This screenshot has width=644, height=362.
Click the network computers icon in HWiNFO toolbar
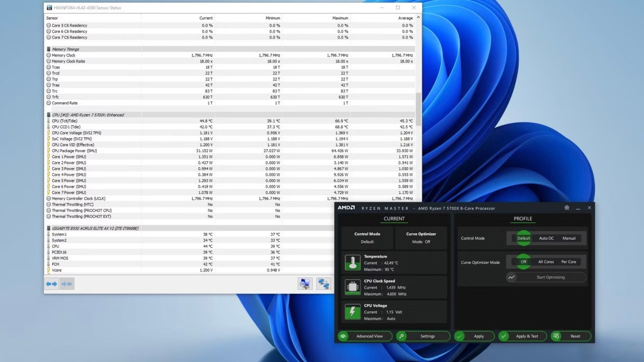(324, 284)
